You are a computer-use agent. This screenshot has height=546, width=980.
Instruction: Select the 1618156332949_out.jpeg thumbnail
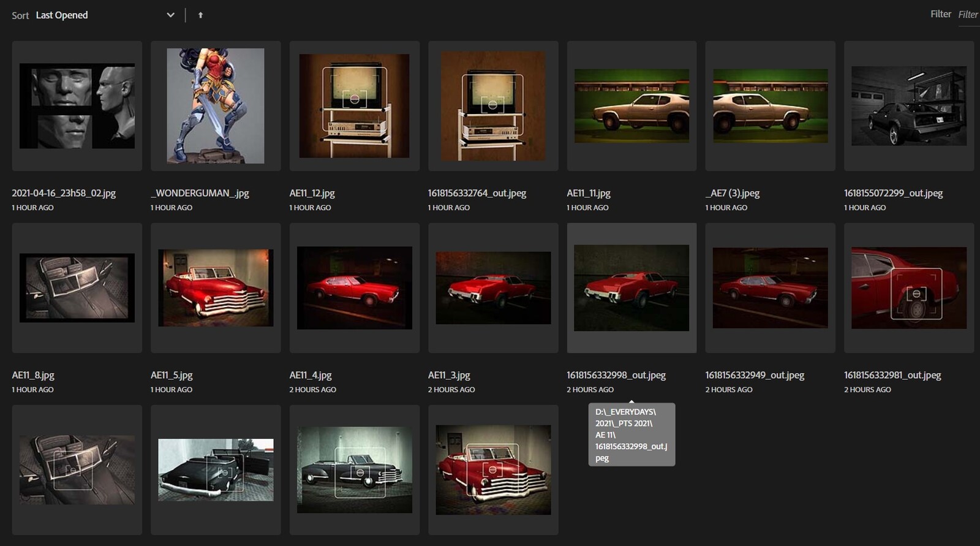pyautogui.click(x=771, y=288)
